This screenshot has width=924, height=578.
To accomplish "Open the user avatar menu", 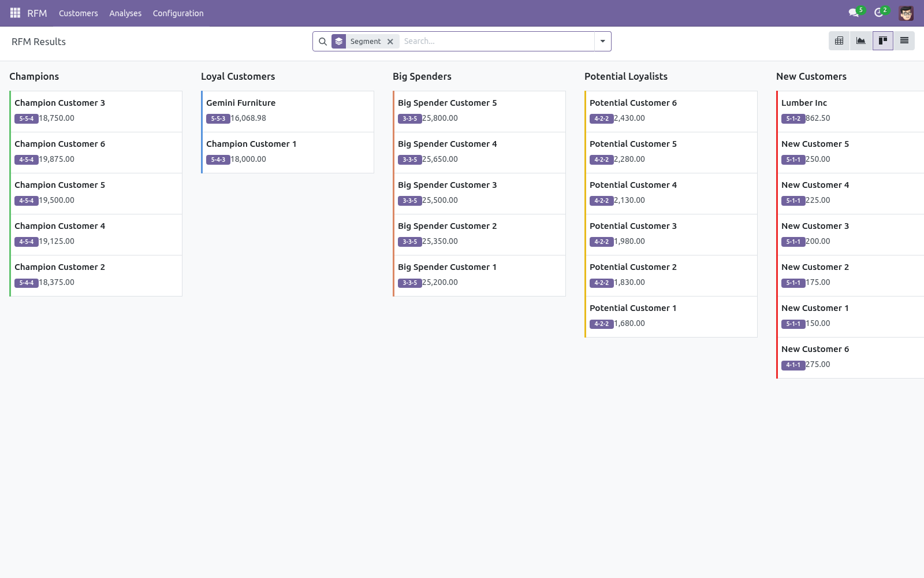I will pos(906,13).
